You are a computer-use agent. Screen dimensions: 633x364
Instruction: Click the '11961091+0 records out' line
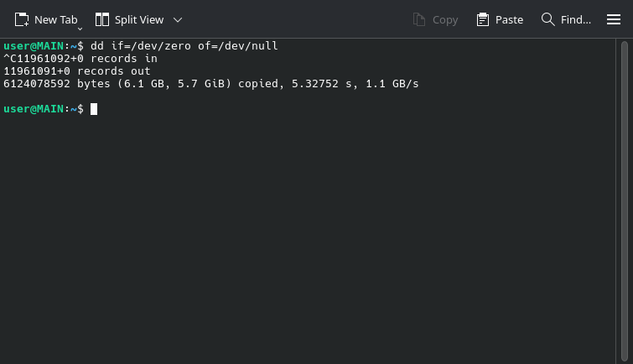click(x=77, y=71)
